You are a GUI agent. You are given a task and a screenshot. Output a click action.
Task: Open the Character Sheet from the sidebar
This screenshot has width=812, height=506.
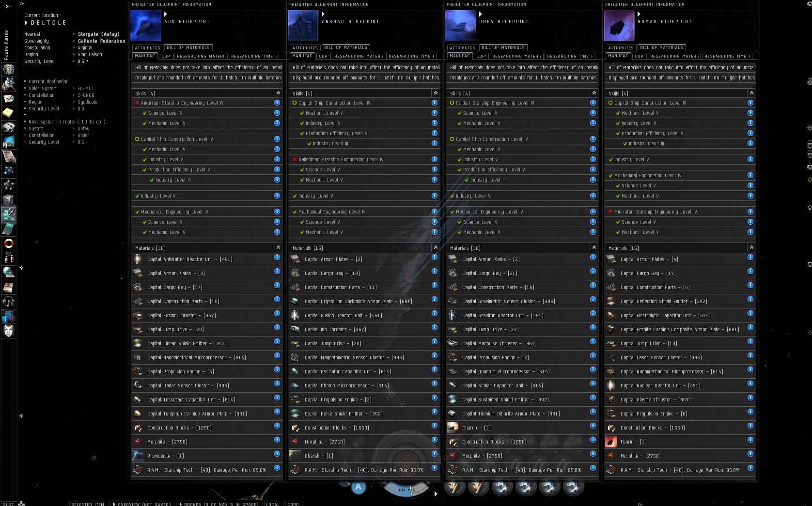coord(9,69)
